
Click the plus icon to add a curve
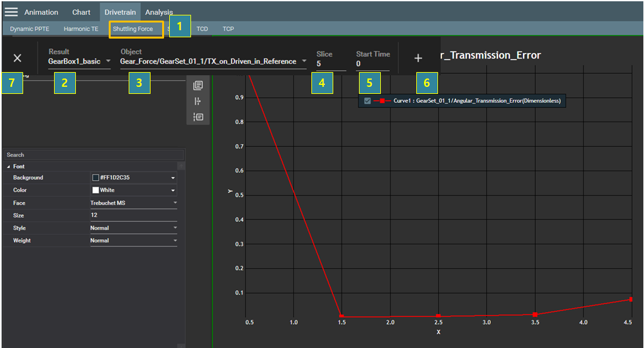coord(418,59)
